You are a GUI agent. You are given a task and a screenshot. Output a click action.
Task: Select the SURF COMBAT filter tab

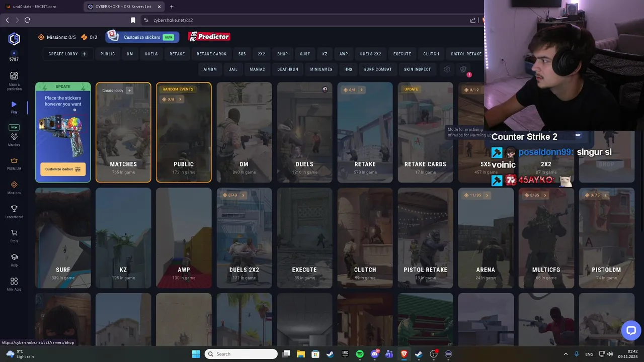click(x=378, y=69)
